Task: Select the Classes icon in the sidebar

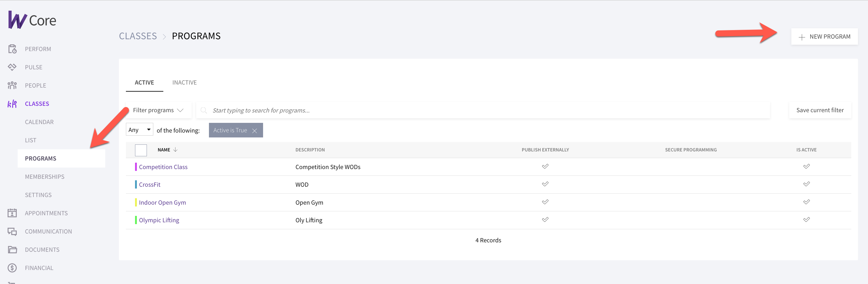Action: 12,104
